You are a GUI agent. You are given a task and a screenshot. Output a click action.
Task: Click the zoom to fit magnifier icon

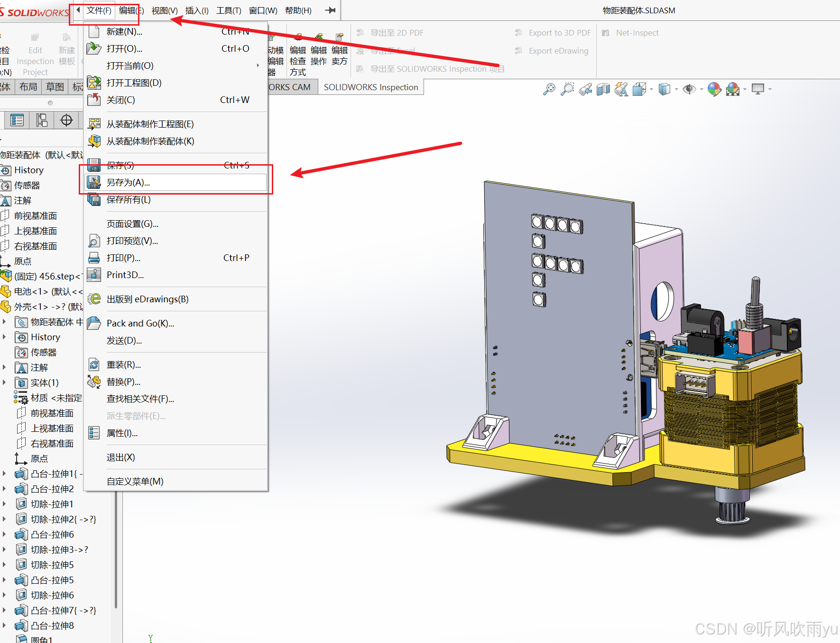[x=549, y=89]
